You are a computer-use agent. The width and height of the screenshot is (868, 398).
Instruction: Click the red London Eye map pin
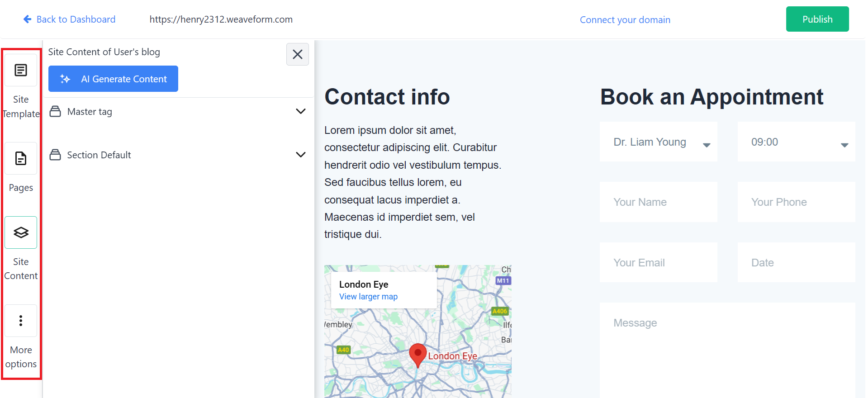click(417, 354)
